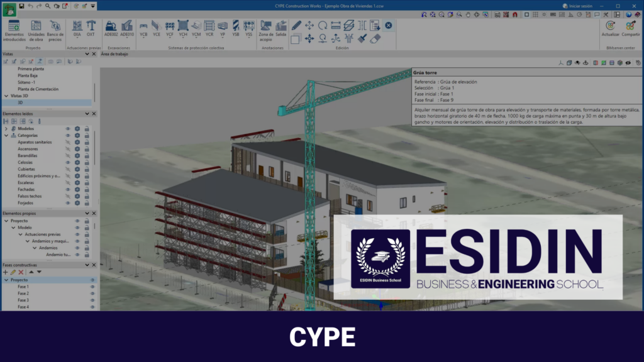Switch to the 3D view
This screenshot has height=362, width=644.
tap(19, 103)
